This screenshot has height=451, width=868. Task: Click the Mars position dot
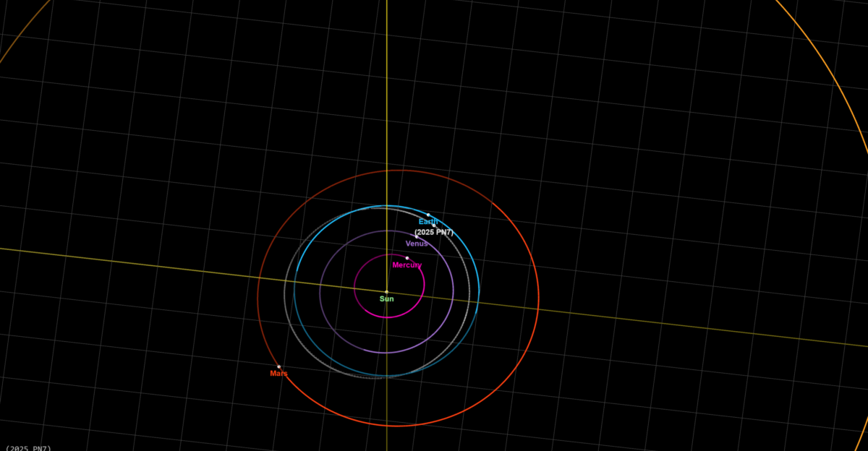278,366
